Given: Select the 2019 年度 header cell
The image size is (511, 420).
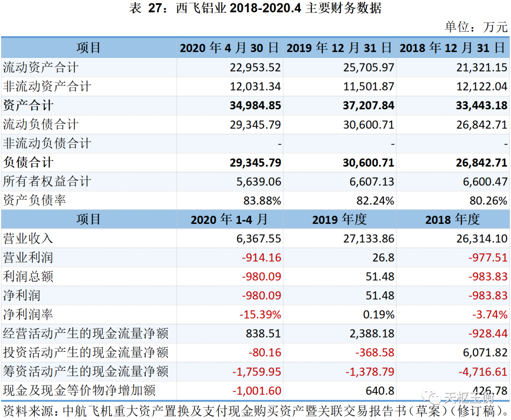Looking at the screenshot, I should pyautogui.click(x=339, y=220).
